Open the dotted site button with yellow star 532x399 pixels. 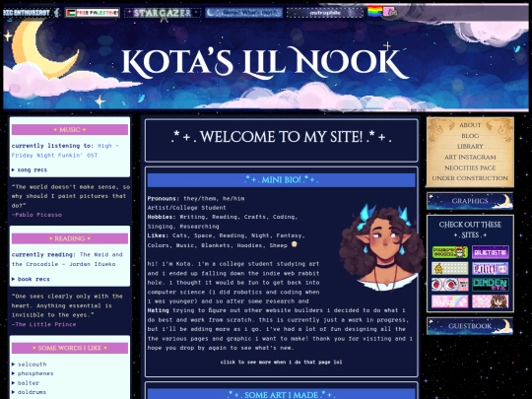click(450, 268)
